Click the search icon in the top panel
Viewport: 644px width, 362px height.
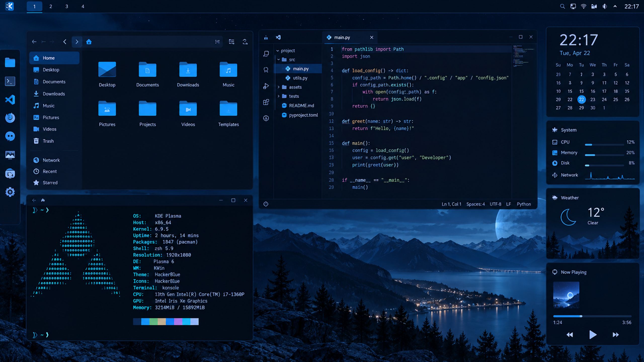562,7
